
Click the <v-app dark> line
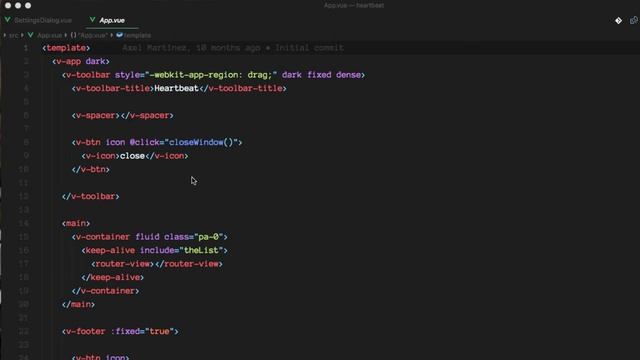pos(81,62)
